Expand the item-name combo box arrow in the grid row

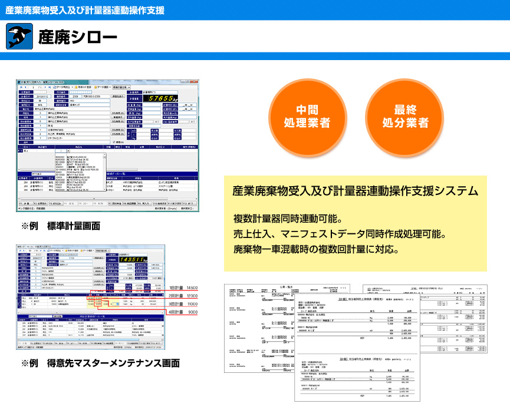click(68, 151)
